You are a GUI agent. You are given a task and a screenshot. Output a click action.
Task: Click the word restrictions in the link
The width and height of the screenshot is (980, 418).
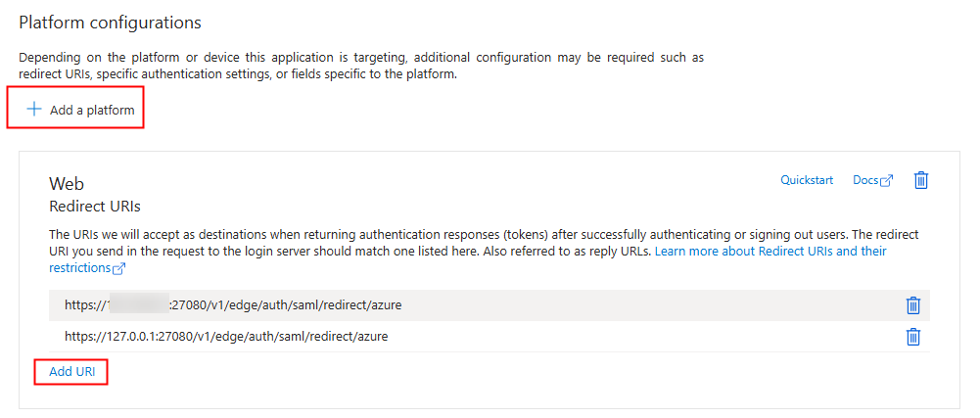pos(80,268)
